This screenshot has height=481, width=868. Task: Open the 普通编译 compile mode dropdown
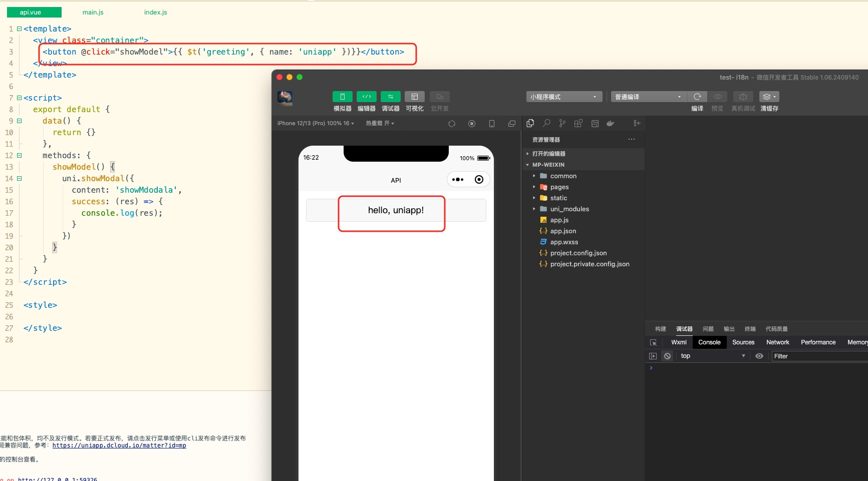(x=648, y=97)
